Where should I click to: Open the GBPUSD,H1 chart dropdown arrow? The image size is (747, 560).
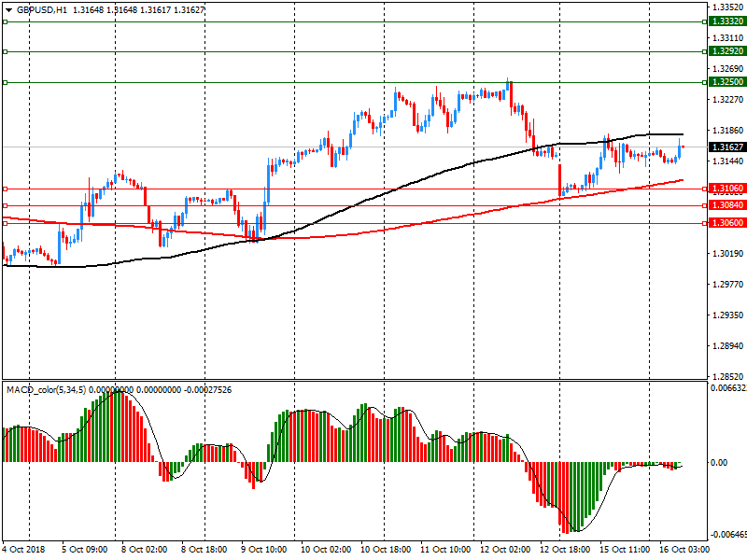pos(8,9)
